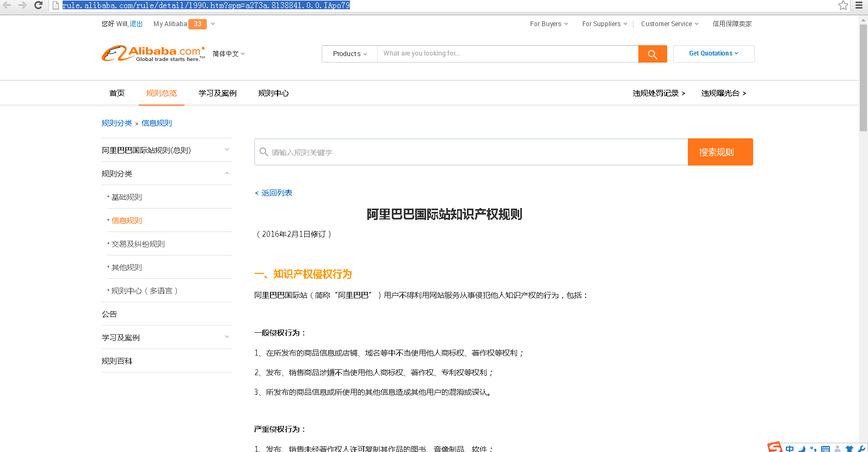Expand the For Suppliers menu
The height and width of the screenshot is (452, 868).
point(605,24)
